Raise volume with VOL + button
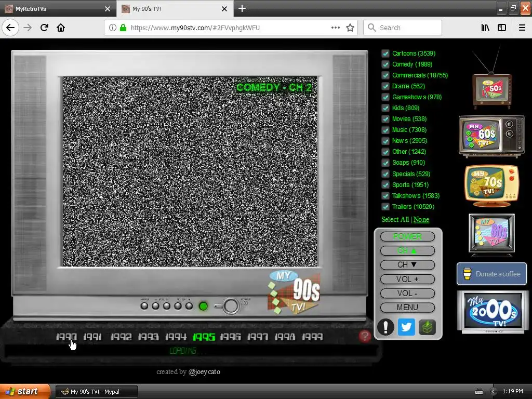Screen dimensions: 532x399 click(x=407, y=279)
